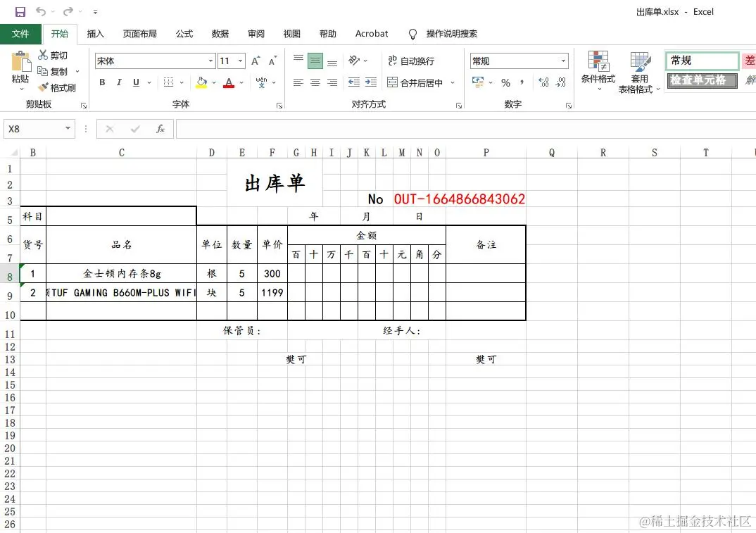The image size is (756, 533).
Task: Click the insert function fx icon
Action: click(160, 129)
